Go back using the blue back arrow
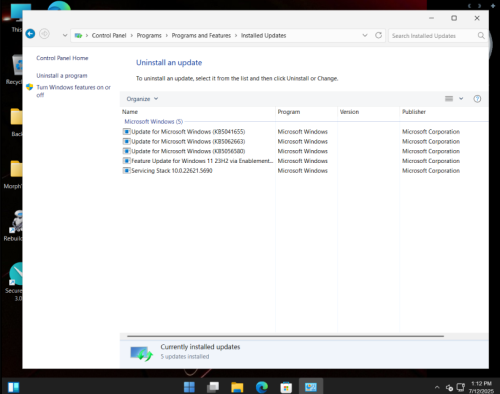 (30, 34)
